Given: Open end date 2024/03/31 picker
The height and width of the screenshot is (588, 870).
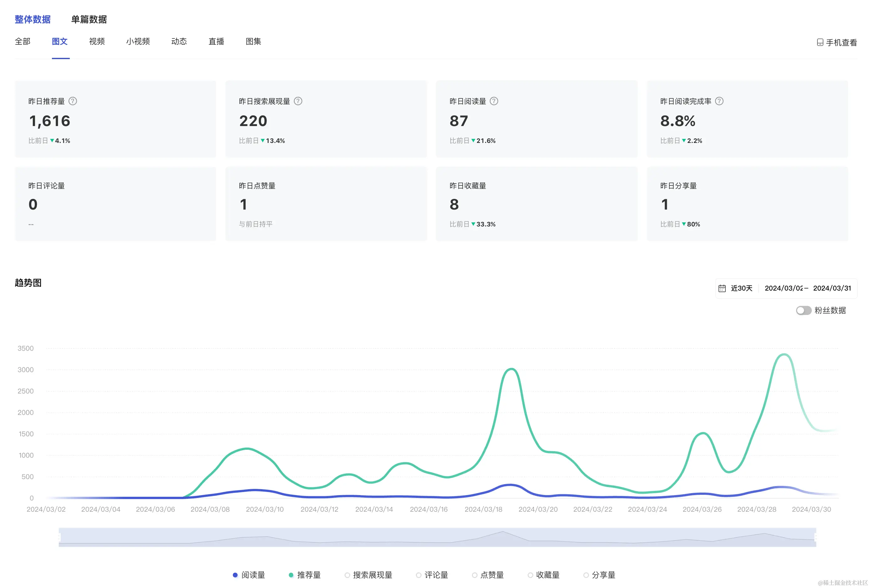Looking at the screenshot, I should (x=832, y=288).
